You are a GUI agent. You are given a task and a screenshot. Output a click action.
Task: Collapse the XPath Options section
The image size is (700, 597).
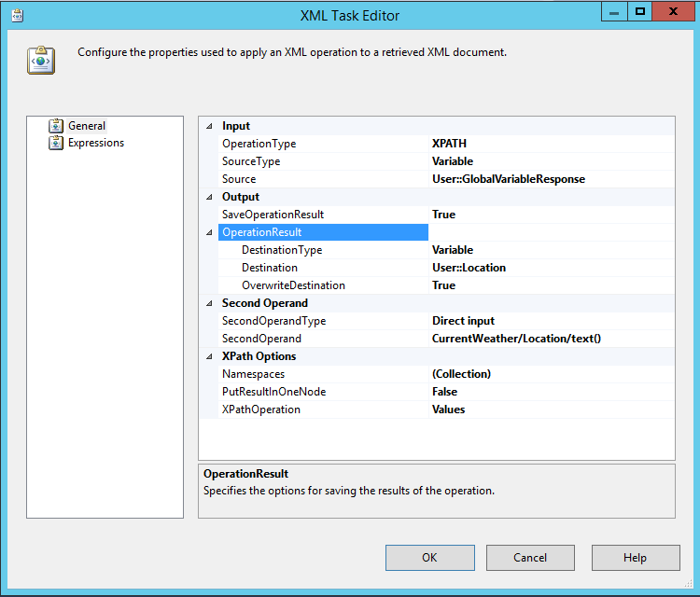[x=208, y=356]
